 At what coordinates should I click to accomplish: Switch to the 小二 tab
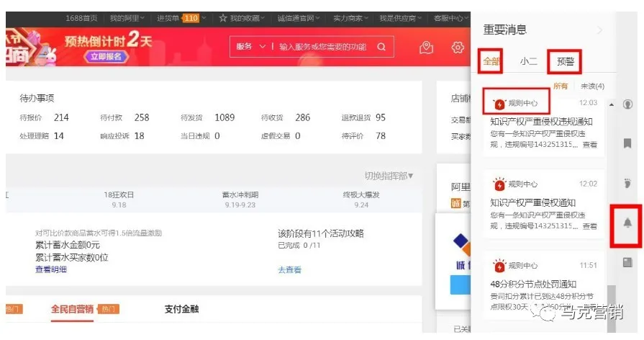[x=529, y=62]
